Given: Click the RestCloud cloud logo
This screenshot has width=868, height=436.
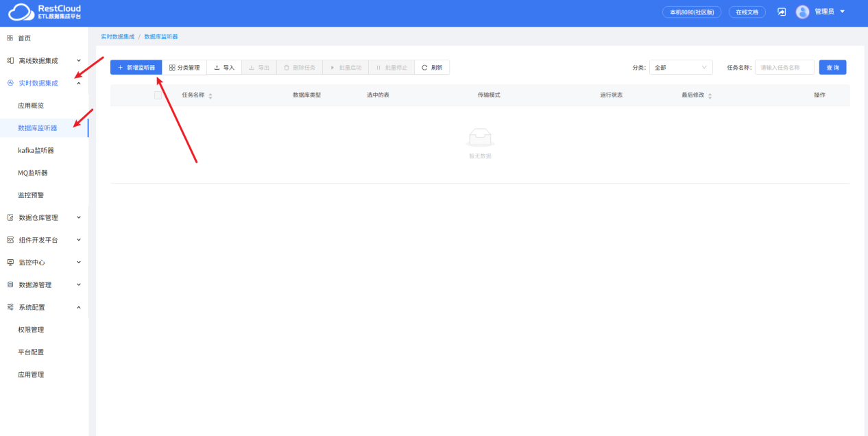Looking at the screenshot, I should 20,12.
